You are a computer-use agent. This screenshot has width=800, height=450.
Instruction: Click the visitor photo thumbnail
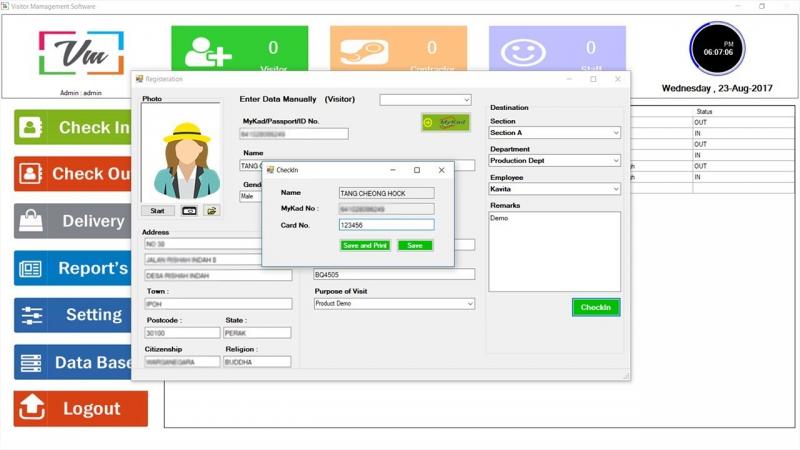coord(181,153)
